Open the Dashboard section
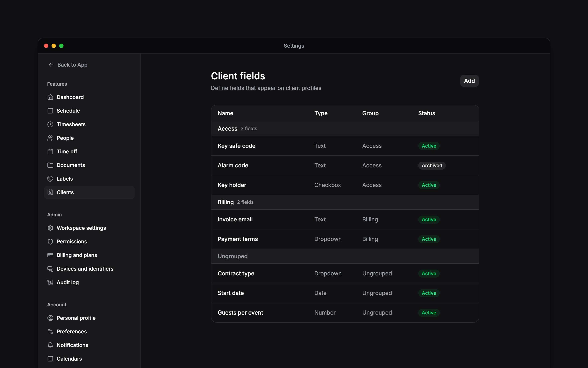 point(89,97)
